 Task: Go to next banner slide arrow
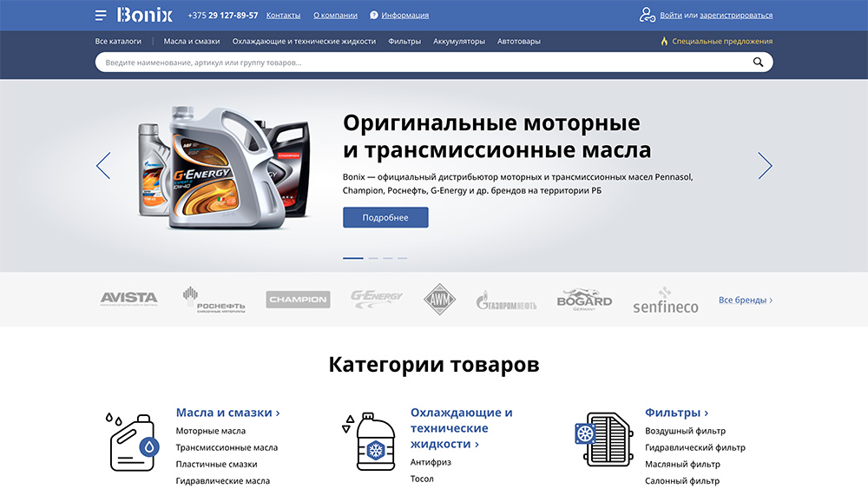(765, 165)
